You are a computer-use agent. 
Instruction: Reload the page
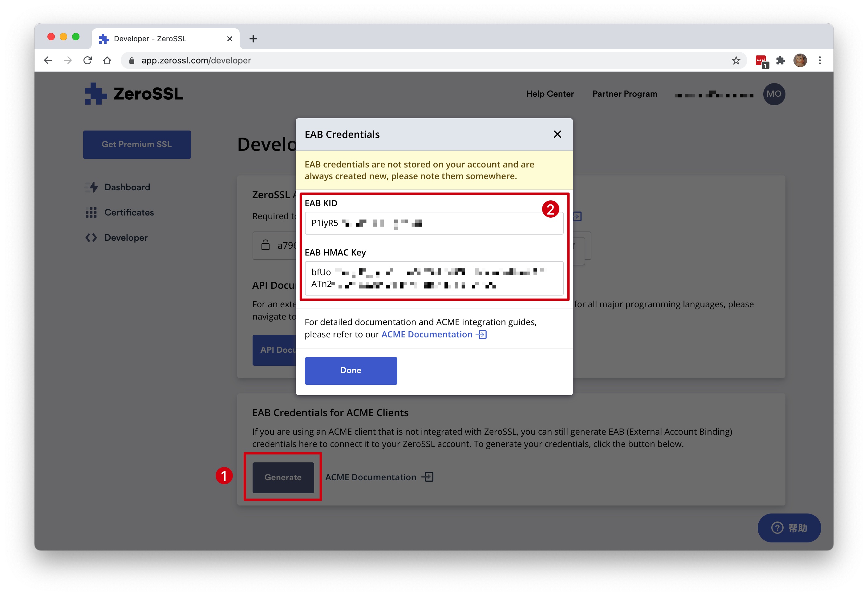[87, 61]
